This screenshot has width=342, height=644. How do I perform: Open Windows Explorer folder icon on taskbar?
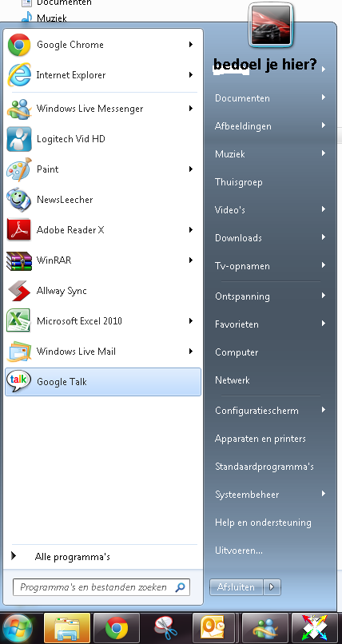coord(67,628)
